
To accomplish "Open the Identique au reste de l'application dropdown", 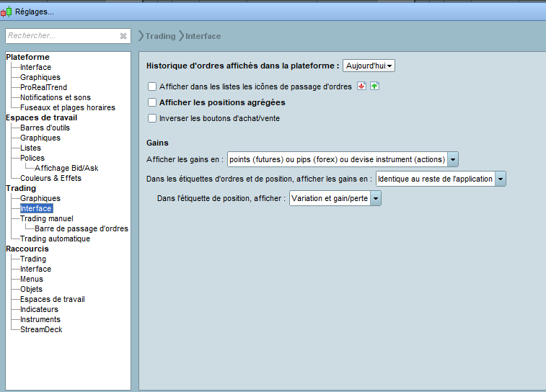I will pos(441,179).
